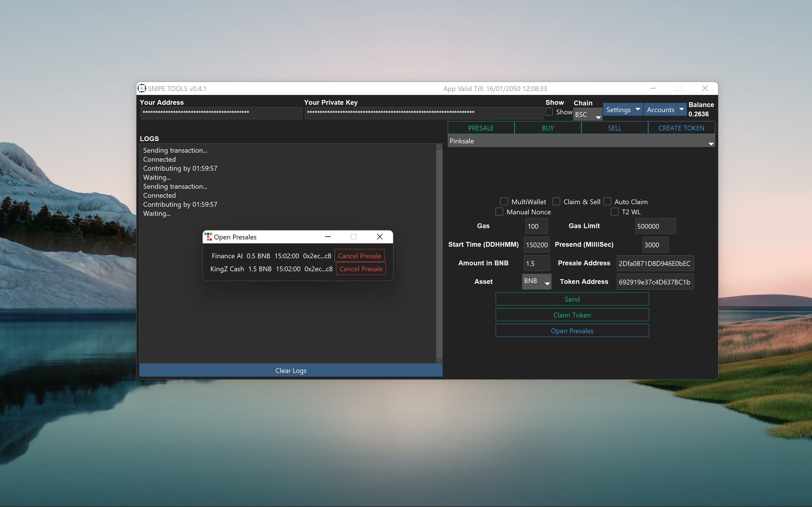Open the BNB asset dropdown
Screen dimensions: 812x507
[536, 281]
